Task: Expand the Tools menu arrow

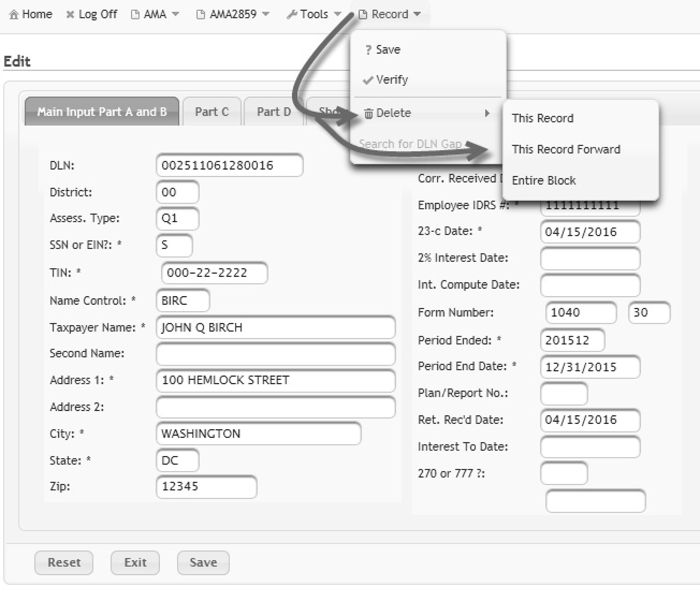Action: click(x=337, y=14)
